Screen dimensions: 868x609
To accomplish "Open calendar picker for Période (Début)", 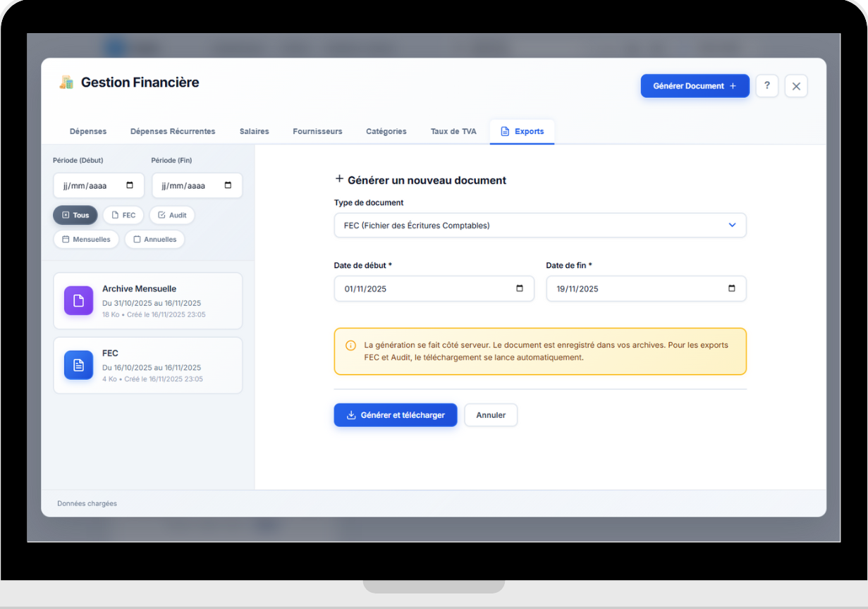I will coord(130,185).
